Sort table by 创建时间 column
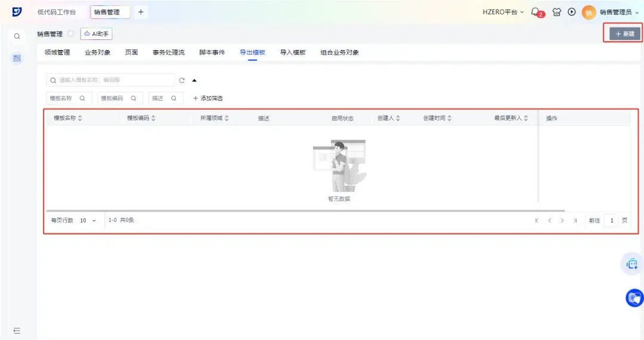This screenshot has height=340, width=644. (450, 118)
